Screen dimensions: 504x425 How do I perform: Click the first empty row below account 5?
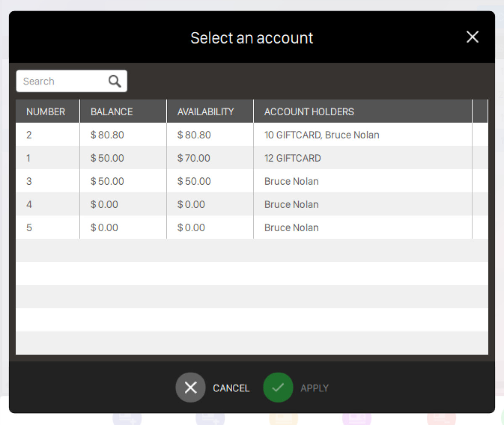pos(252,250)
